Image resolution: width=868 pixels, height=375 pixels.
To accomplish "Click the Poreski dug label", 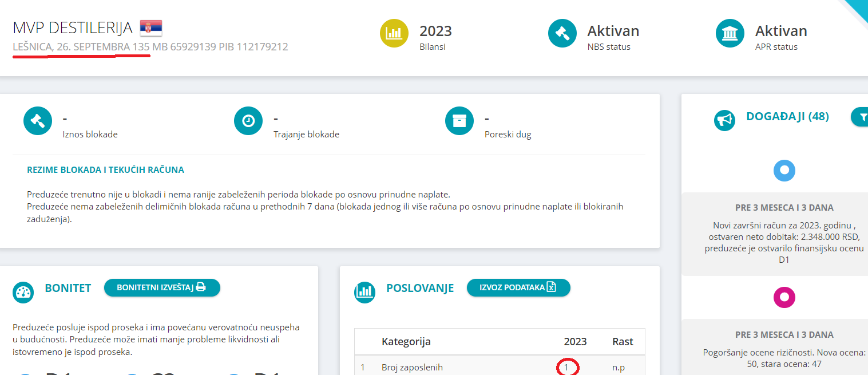I will [x=508, y=135].
